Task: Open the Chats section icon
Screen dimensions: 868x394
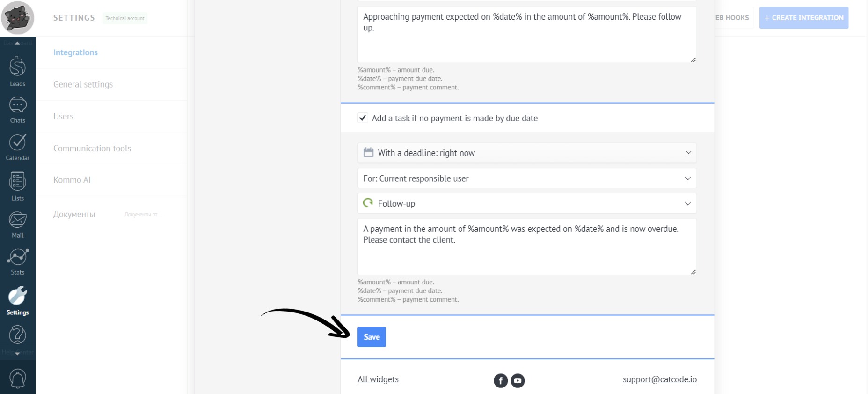Action: point(17,110)
